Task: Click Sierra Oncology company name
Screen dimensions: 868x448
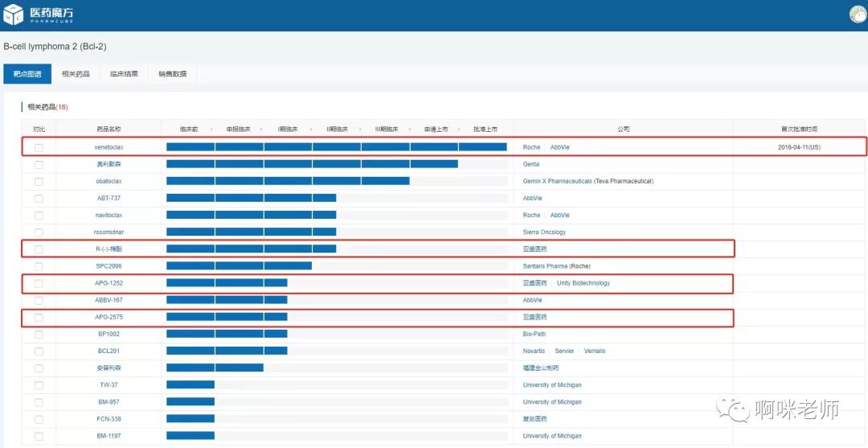Action: (x=544, y=232)
